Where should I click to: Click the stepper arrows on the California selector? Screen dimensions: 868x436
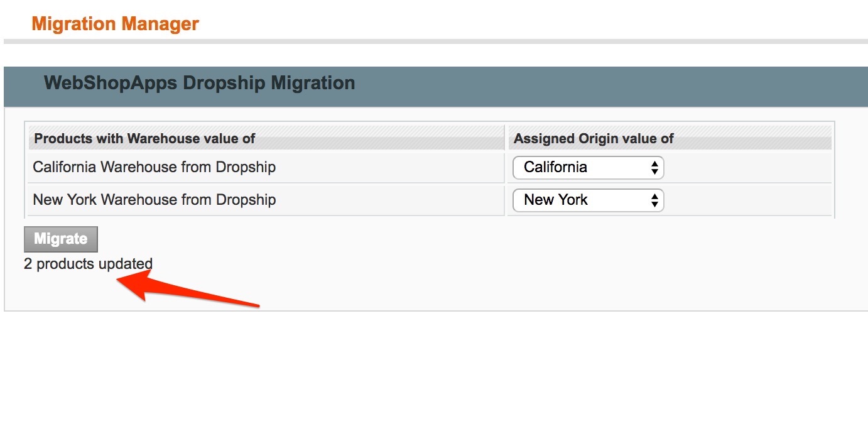pyautogui.click(x=656, y=167)
